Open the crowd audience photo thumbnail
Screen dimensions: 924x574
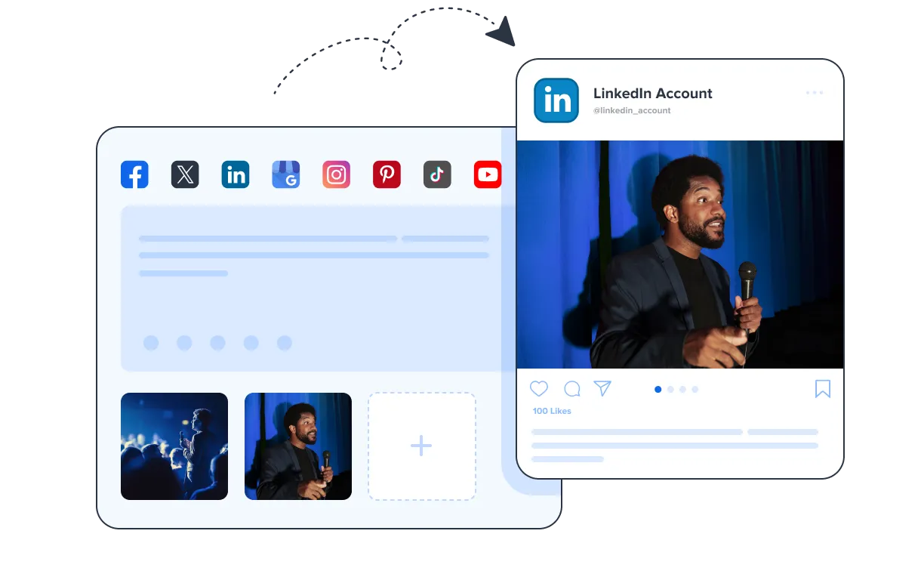174,446
